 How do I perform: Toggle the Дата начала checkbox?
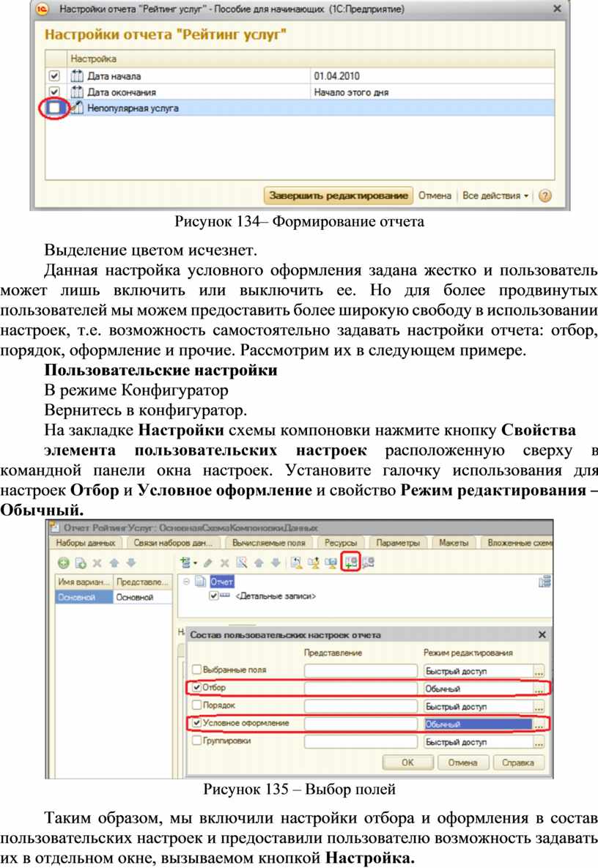pyautogui.click(x=54, y=76)
